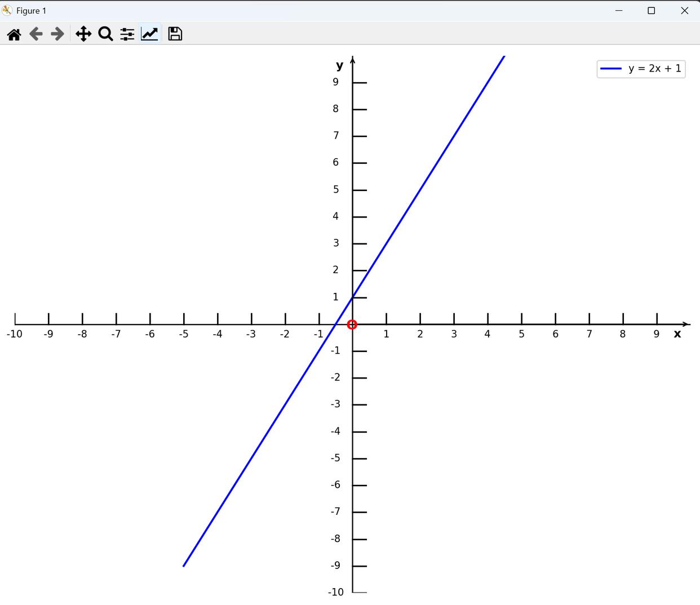Open the Edit axis and curve parameters tool
This screenshot has width=700, height=605.
(x=149, y=34)
